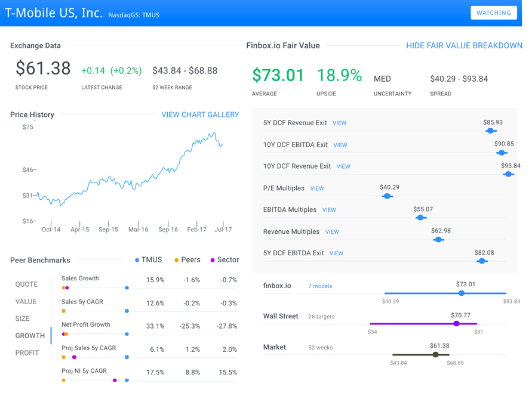Click the Sep-16 chart axis label
The height and width of the screenshot is (393, 532).
[x=168, y=230]
